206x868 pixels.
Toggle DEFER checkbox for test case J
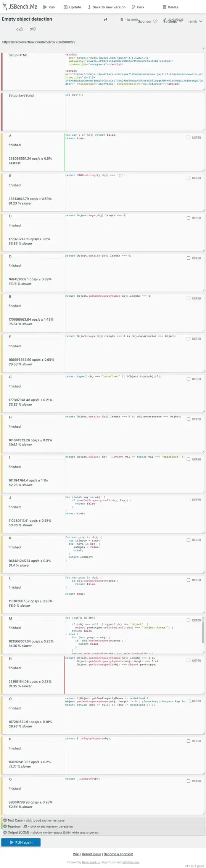(188, 499)
